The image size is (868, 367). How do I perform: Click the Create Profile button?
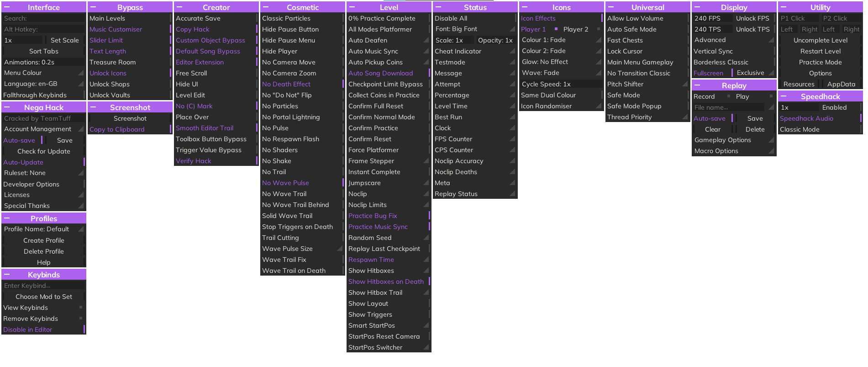(44, 240)
